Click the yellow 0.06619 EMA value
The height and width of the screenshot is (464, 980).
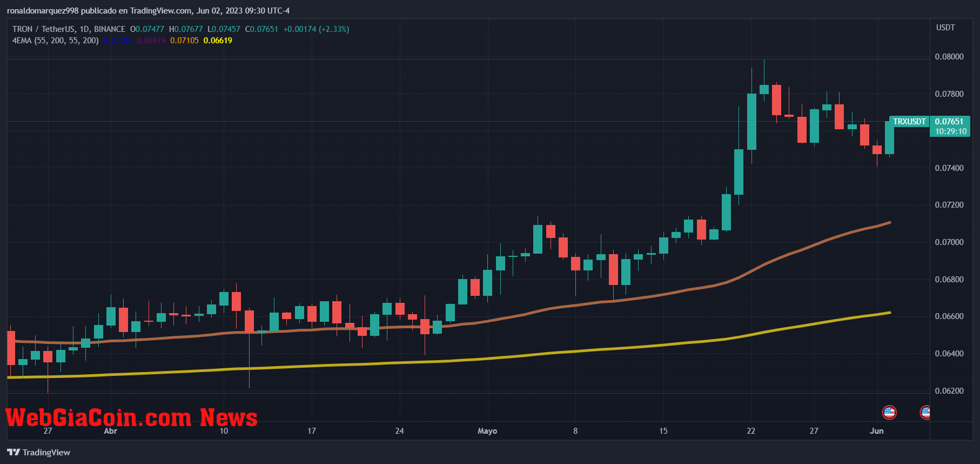point(218,41)
